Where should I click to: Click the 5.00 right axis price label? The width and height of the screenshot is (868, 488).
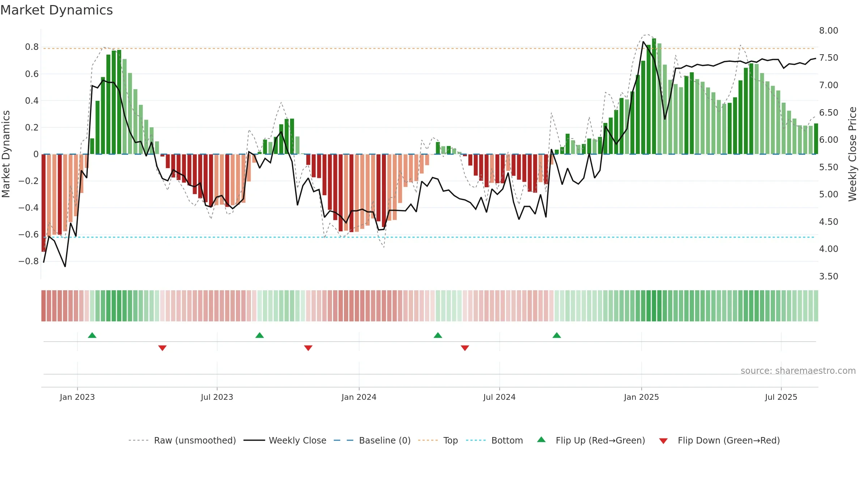tap(829, 194)
